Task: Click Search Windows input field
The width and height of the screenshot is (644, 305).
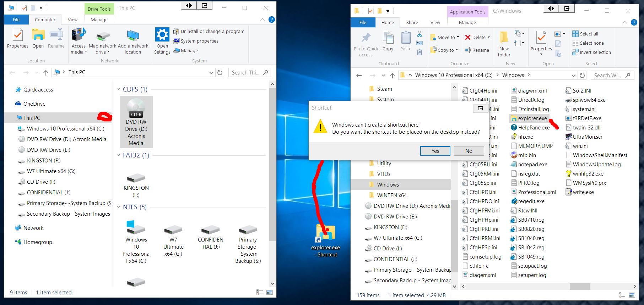Action: point(612,75)
